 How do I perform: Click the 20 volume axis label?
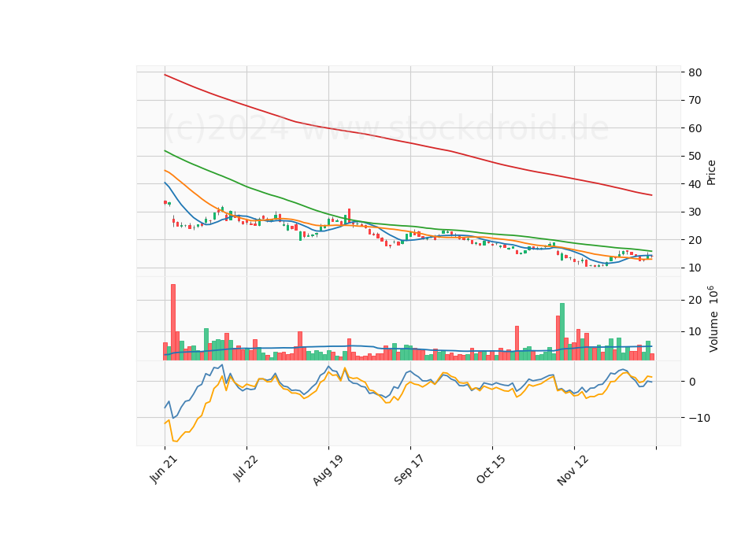coord(695,300)
